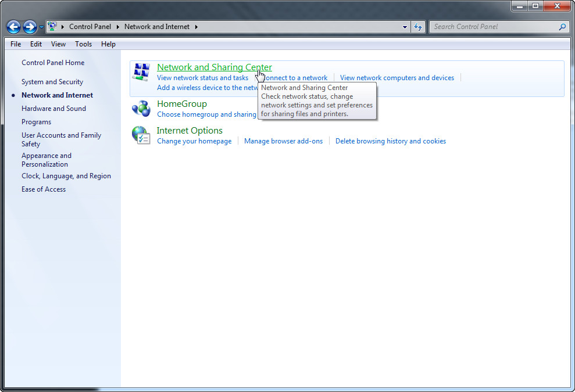Click View network computers and devices
Image resolution: width=575 pixels, height=392 pixels.
pyautogui.click(x=397, y=78)
